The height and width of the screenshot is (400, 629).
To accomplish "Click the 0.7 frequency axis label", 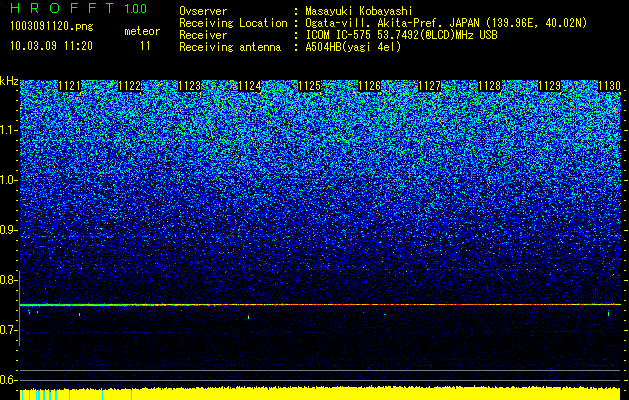I will coord(7,330).
